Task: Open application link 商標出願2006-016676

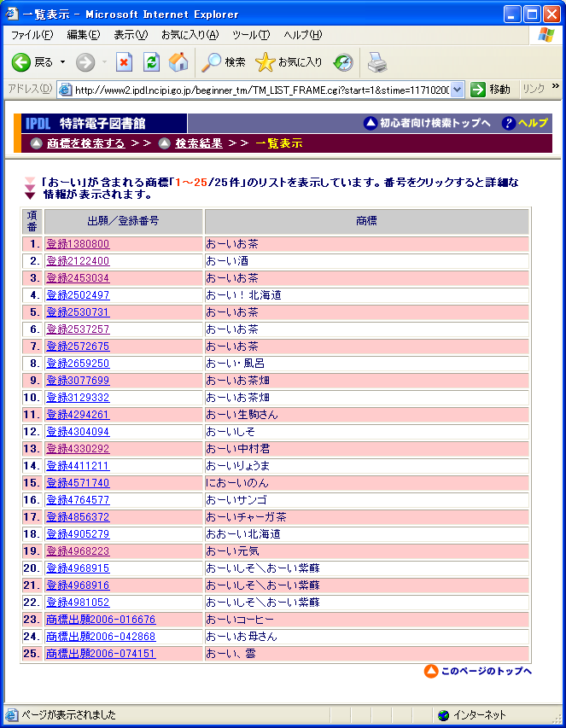Action: (x=101, y=620)
